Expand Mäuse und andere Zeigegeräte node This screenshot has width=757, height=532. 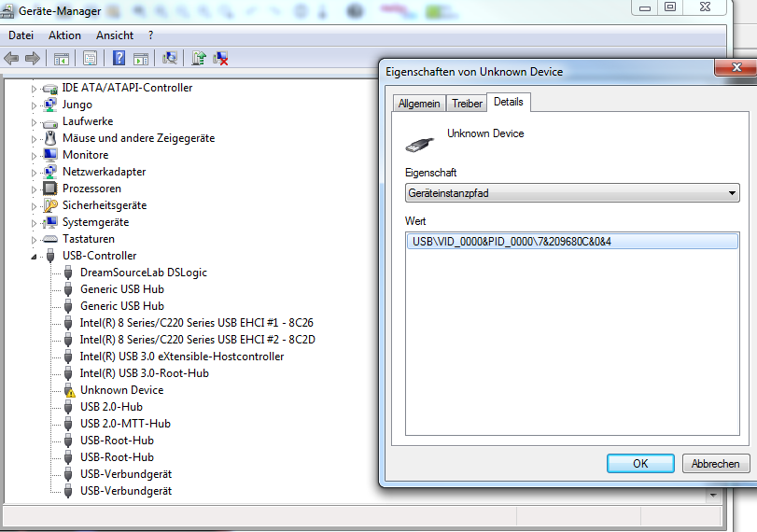point(34,139)
